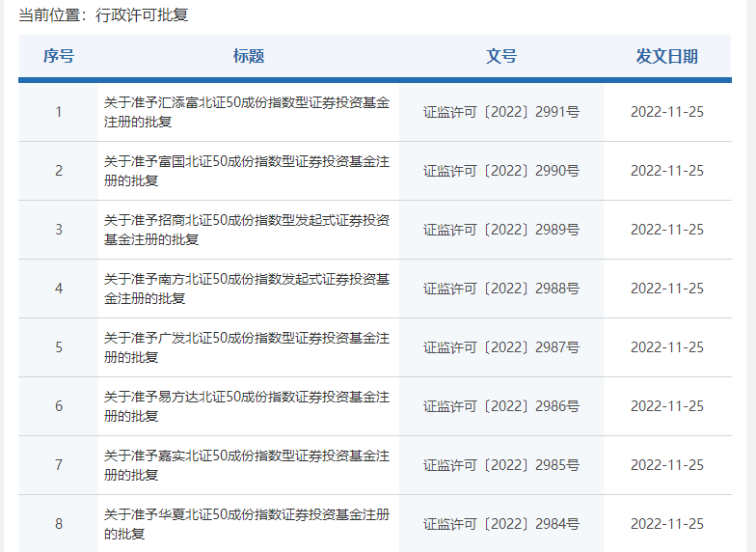Viewport: 756px width, 552px height.
Task: Open the 广发北证50 fund approval link
Action: click(246, 347)
